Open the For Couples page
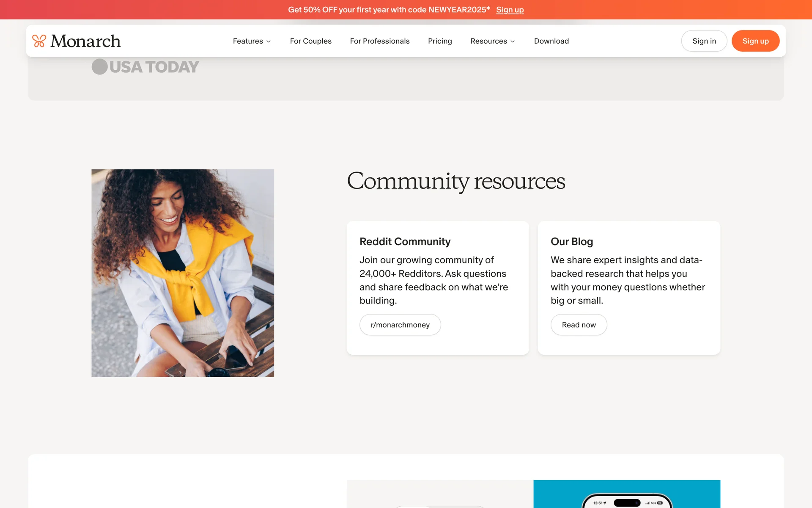Screen dimensions: 812x508 pyautogui.click(x=310, y=41)
